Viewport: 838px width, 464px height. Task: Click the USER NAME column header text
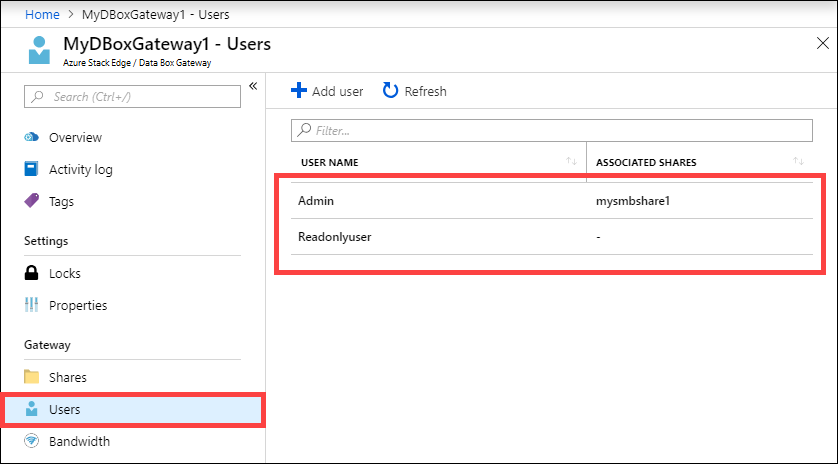point(330,162)
